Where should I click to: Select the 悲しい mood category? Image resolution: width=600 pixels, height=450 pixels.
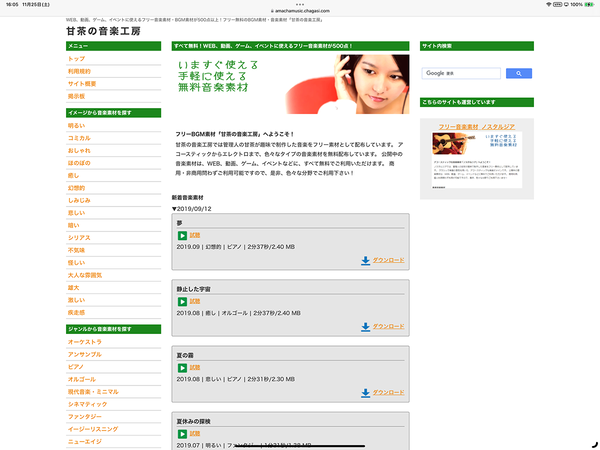pos(77,213)
